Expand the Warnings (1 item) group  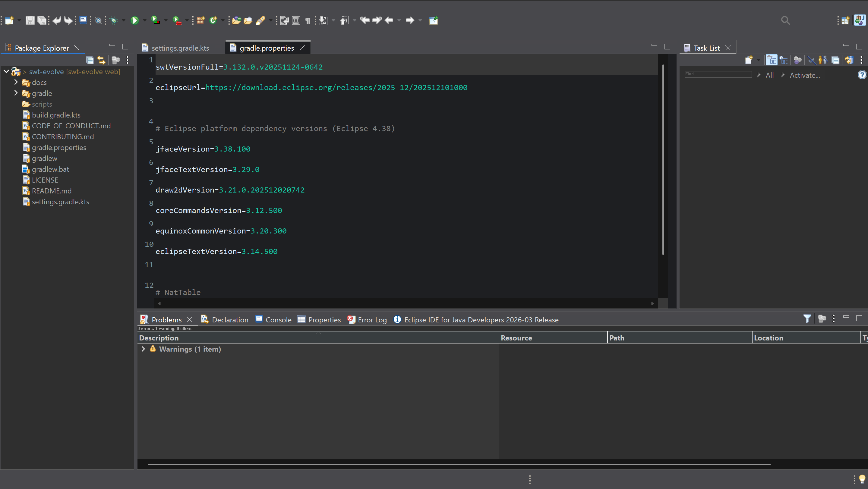pyautogui.click(x=143, y=349)
